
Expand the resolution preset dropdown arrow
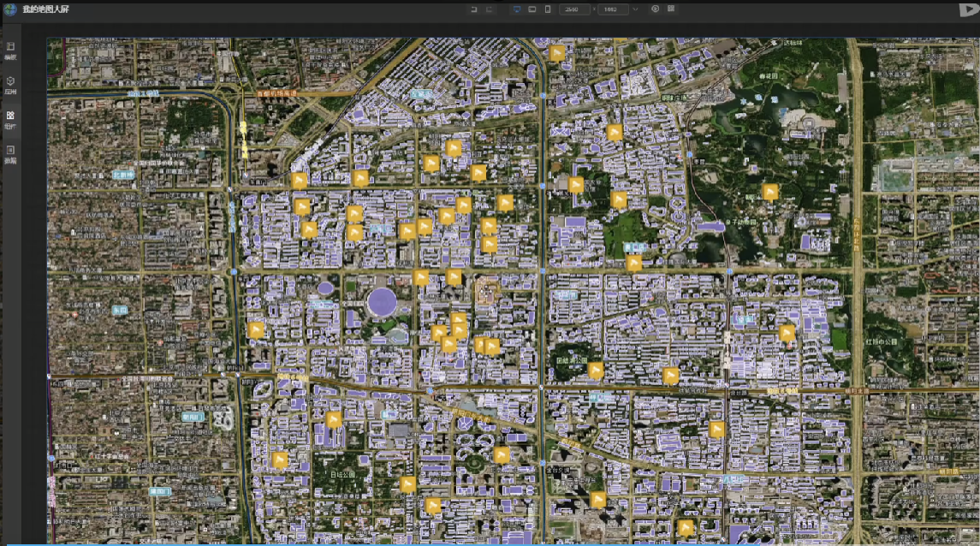[635, 9]
